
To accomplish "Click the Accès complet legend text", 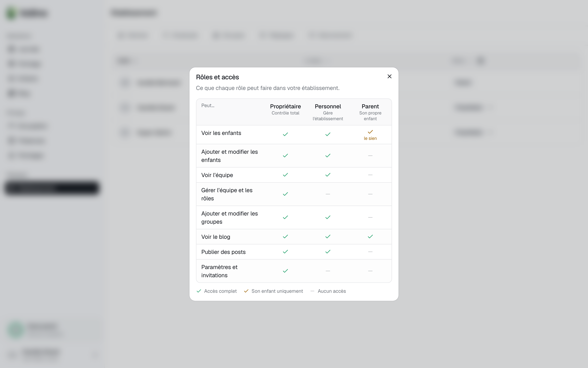I will (220, 291).
